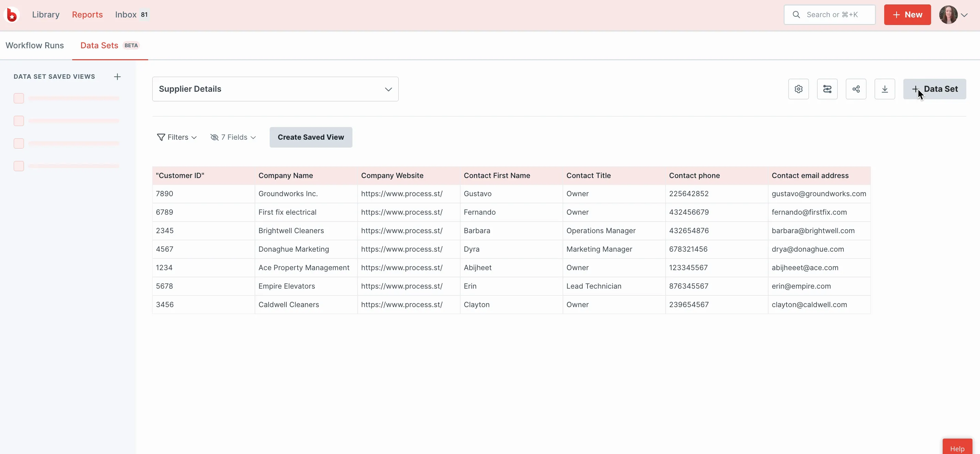Open website link in Groundworks Inc. row

click(402, 194)
